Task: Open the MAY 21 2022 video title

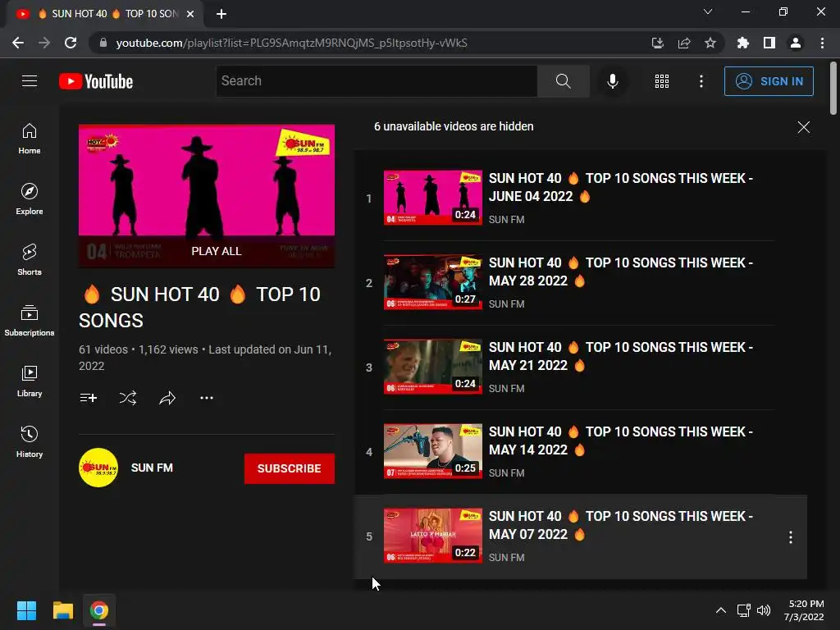Action: pyautogui.click(x=621, y=356)
